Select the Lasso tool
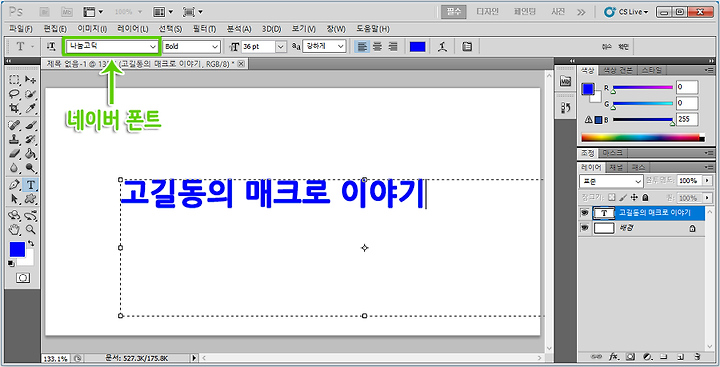This screenshot has width=720, height=367. (x=15, y=94)
